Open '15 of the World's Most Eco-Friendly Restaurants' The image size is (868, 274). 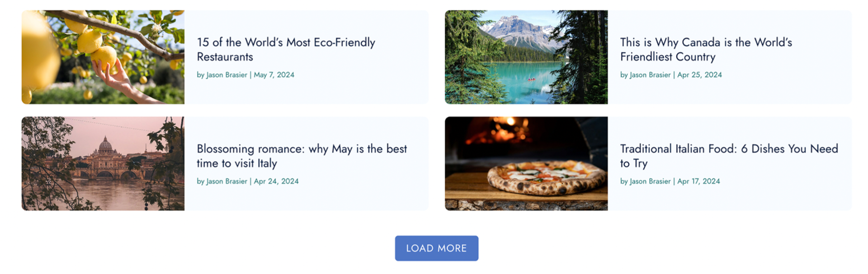point(286,49)
